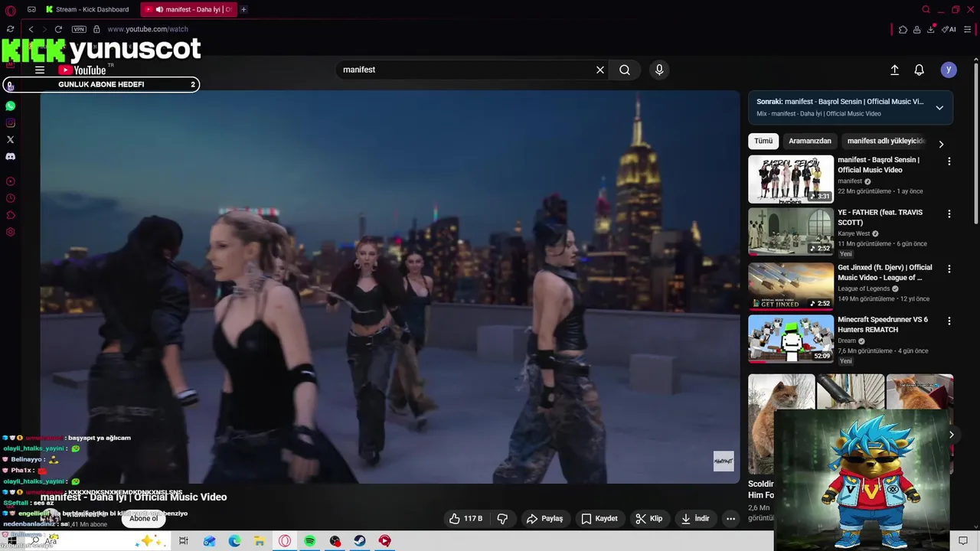Open Microsoft Edge from the taskbar

pos(234,541)
